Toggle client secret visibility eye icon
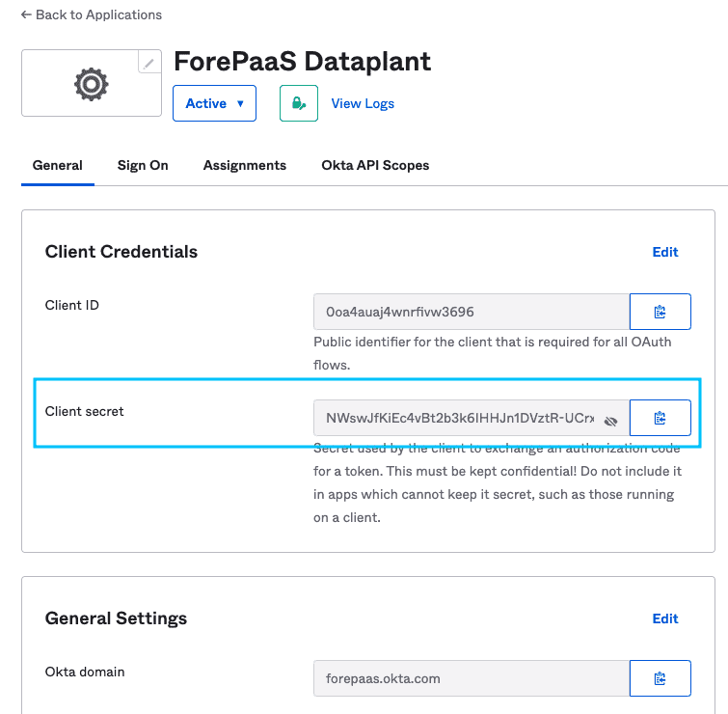Image resolution: width=728 pixels, height=714 pixels. click(610, 421)
